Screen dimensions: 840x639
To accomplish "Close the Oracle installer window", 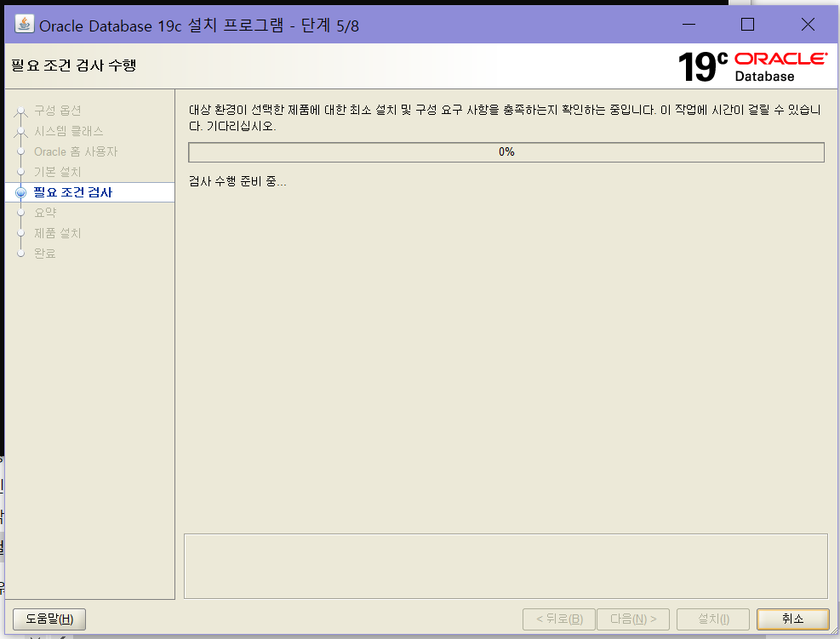I will (x=808, y=24).
